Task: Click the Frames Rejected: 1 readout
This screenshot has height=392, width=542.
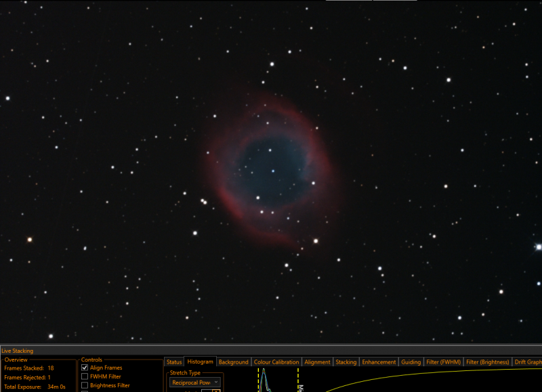Action: 27,378
